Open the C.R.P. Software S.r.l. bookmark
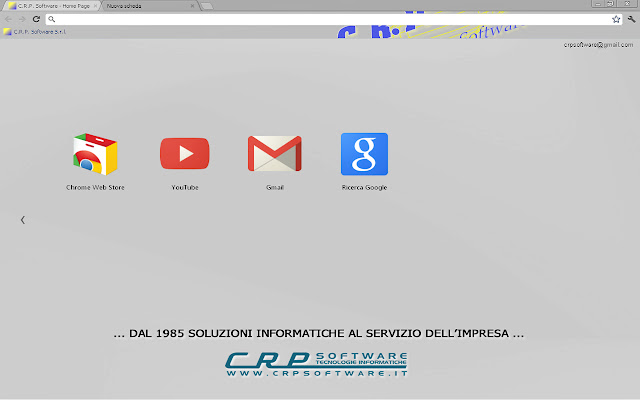The width and height of the screenshot is (640, 400). click(x=35, y=32)
